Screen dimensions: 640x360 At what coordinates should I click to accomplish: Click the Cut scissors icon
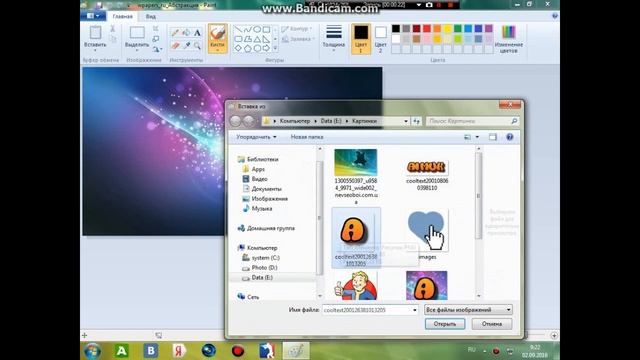coord(113,29)
